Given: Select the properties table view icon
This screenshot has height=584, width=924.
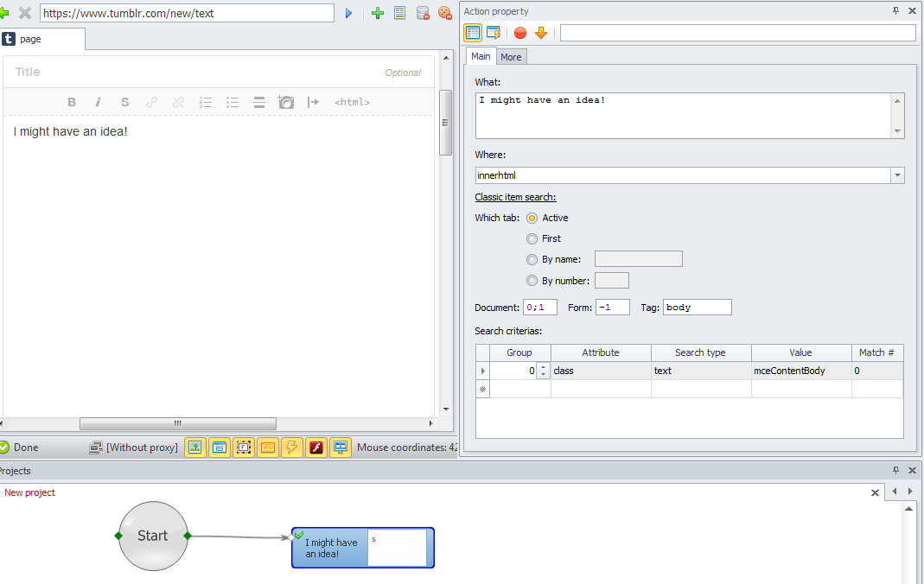Looking at the screenshot, I should click(x=473, y=32).
